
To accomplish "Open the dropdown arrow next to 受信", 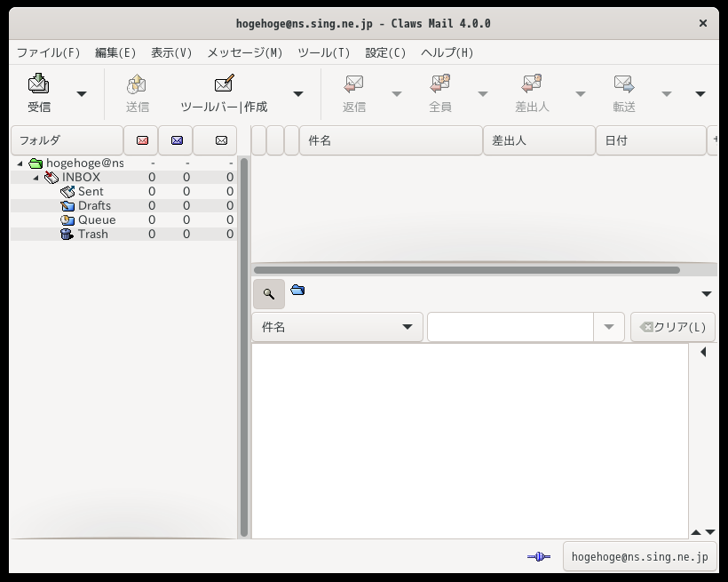I will click(82, 94).
